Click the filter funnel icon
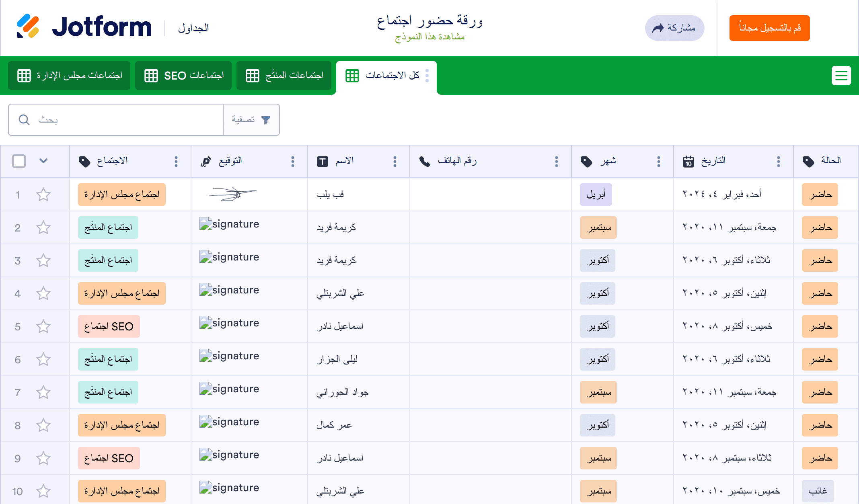This screenshot has width=859, height=504. [x=266, y=120]
